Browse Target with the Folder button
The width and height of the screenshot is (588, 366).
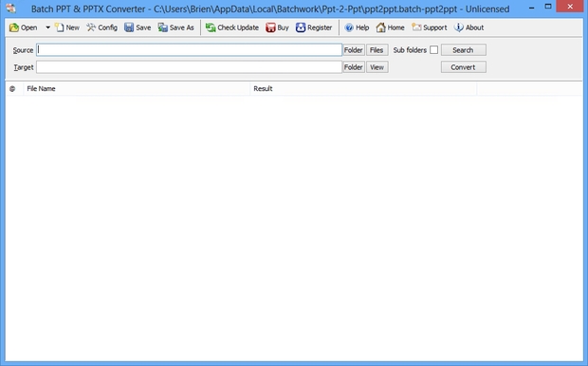coord(354,67)
